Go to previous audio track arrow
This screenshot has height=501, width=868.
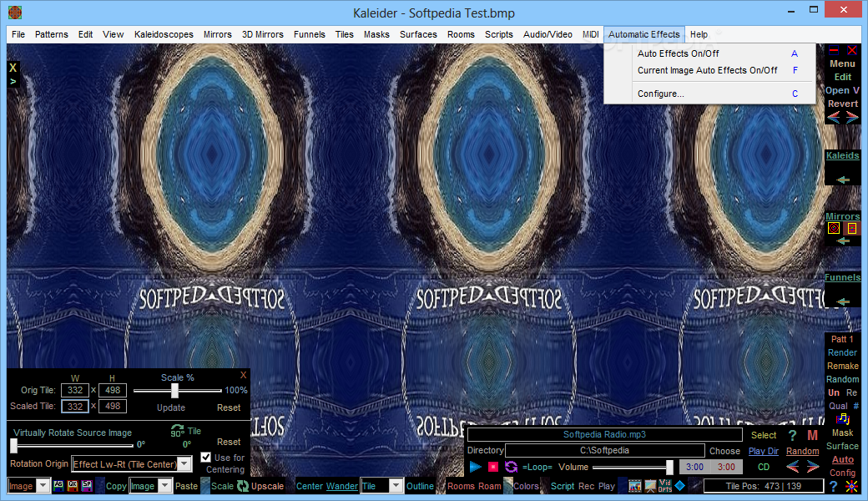click(793, 467)
